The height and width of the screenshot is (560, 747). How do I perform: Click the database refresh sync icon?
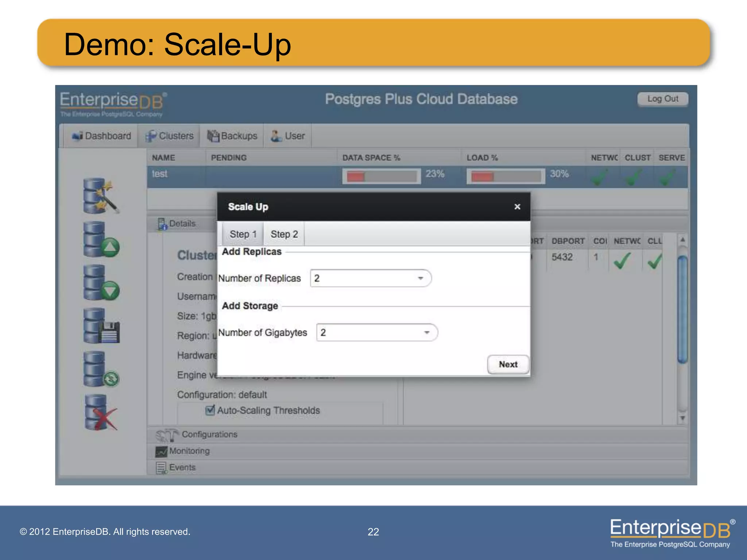point(101,369)
